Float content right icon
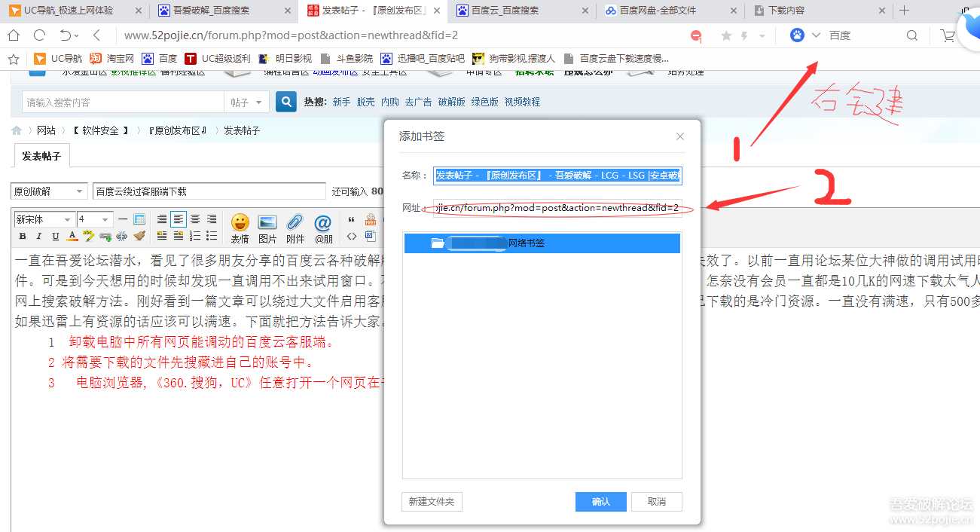 coord(179,236)
